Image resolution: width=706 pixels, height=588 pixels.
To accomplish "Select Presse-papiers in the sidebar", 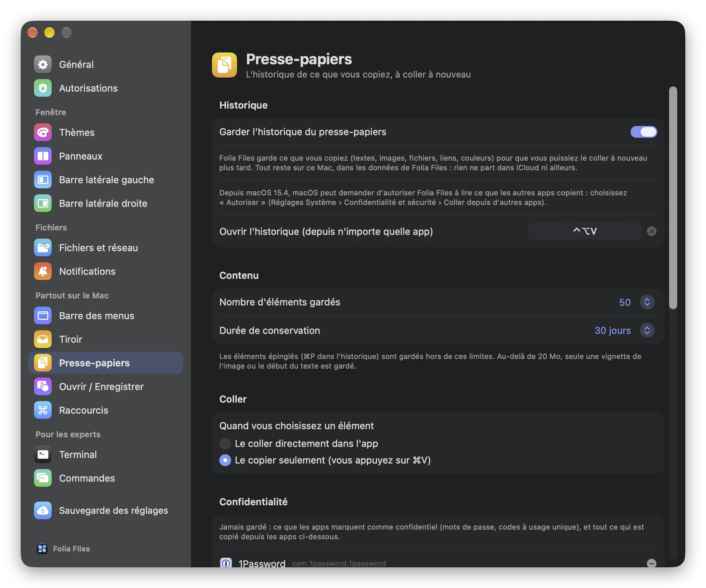I will [x=106, y=363].
